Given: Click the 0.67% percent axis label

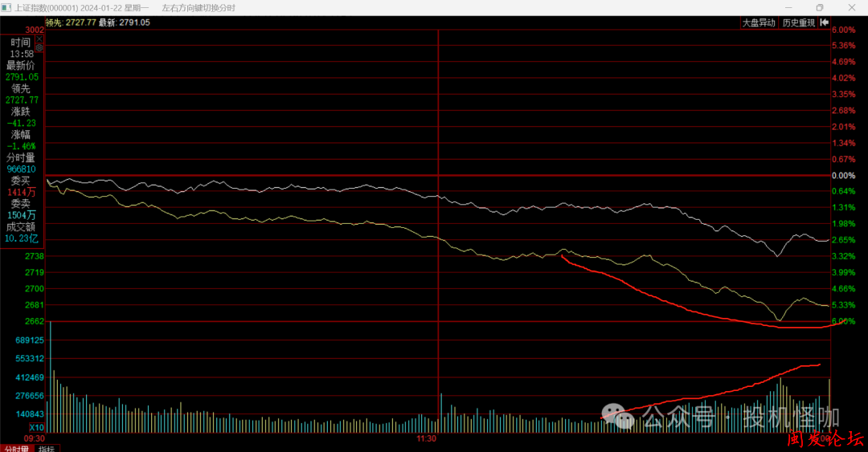Looking at the screenshot, I should pos(844,159).
